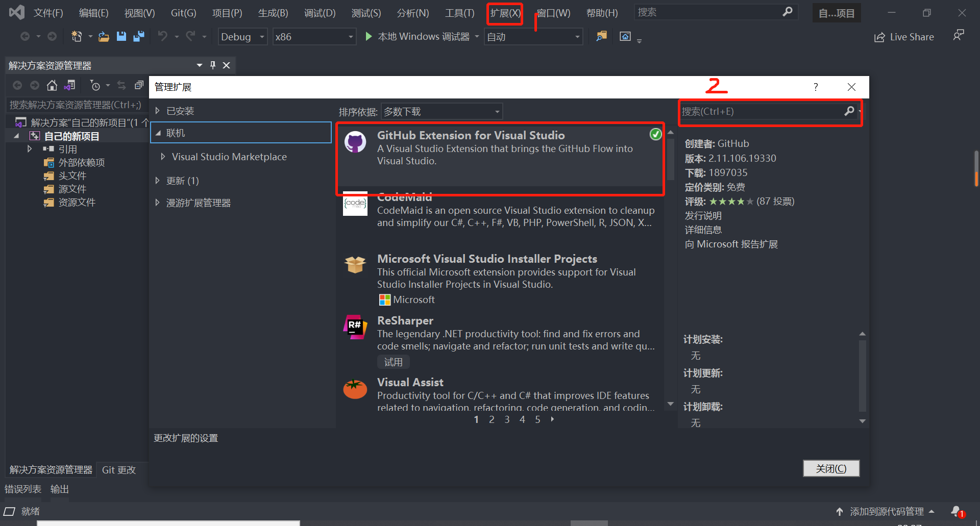Click the Navigate Backward toolbar icon

(24, 36)
